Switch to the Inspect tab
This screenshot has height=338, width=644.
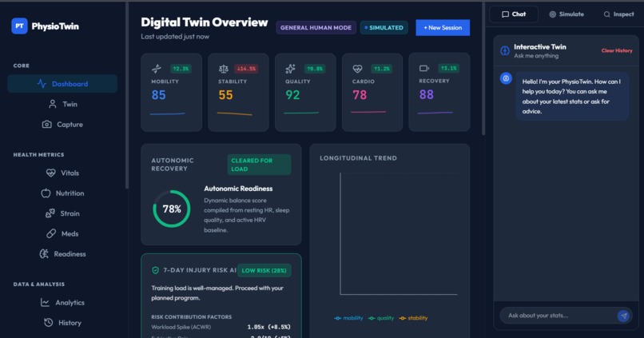point(618,14)
